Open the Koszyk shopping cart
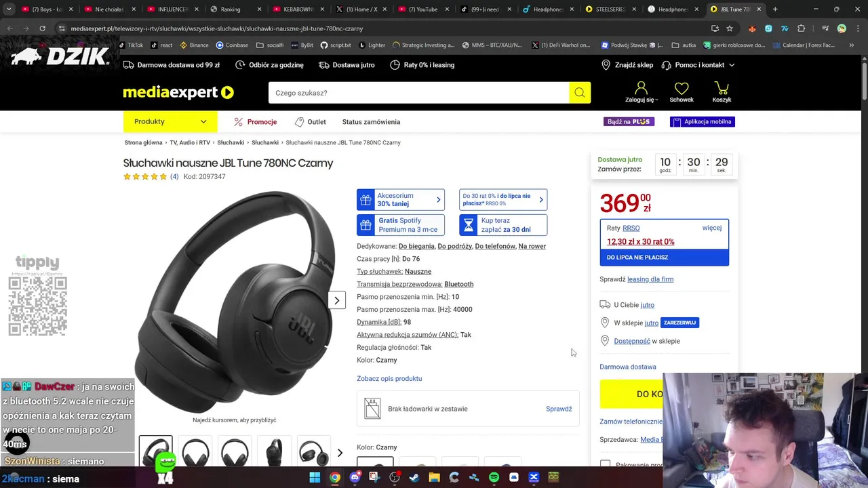Image resolution: width=868 pixels, height=488 pixels. pos(722,88)
